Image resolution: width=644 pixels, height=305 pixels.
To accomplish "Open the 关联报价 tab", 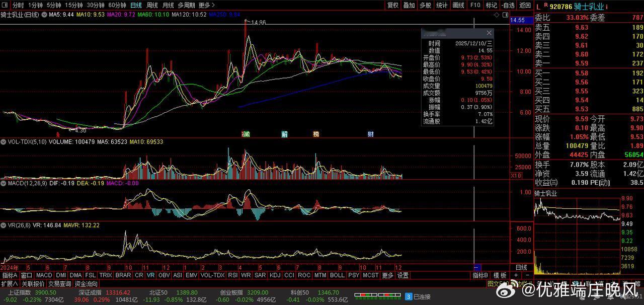I will coord(33,284).
